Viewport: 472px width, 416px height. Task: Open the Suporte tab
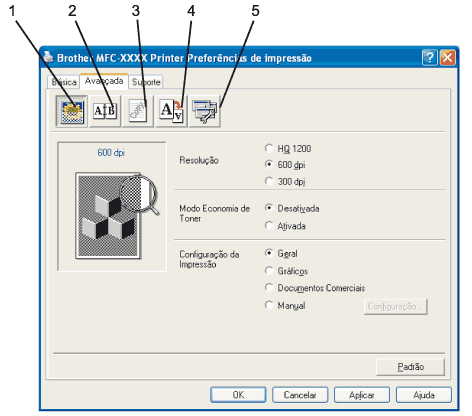(146, 82)
